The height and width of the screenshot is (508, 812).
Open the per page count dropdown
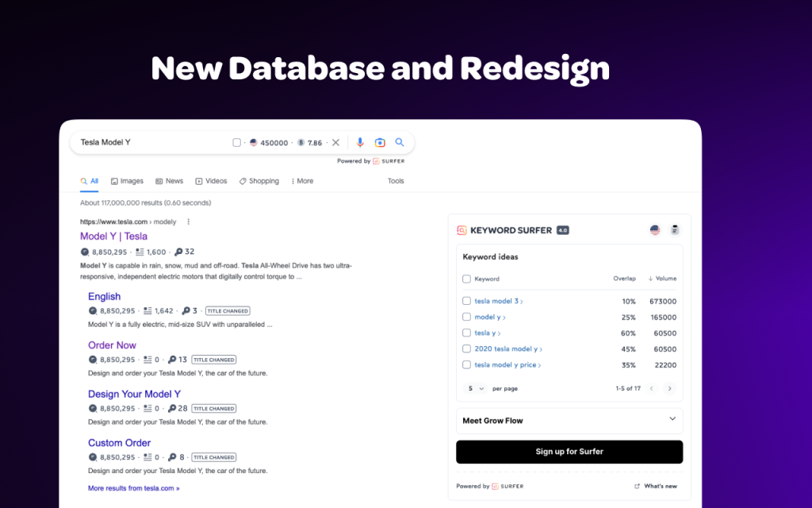point(476,389)
